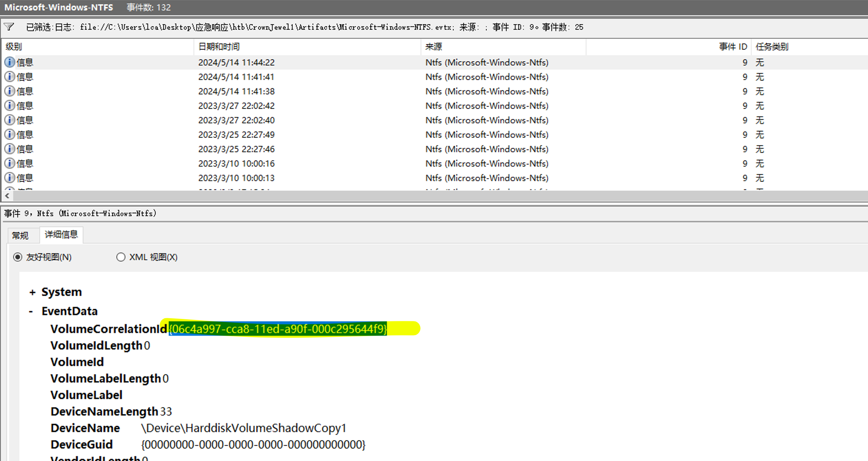Sort by 日期和时间 column header

219,47
